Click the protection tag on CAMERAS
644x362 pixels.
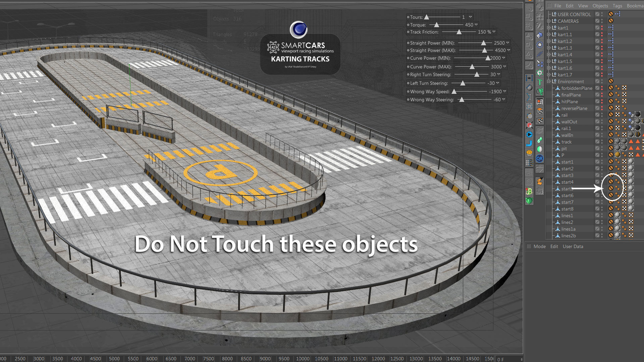(x=611, y=21)
